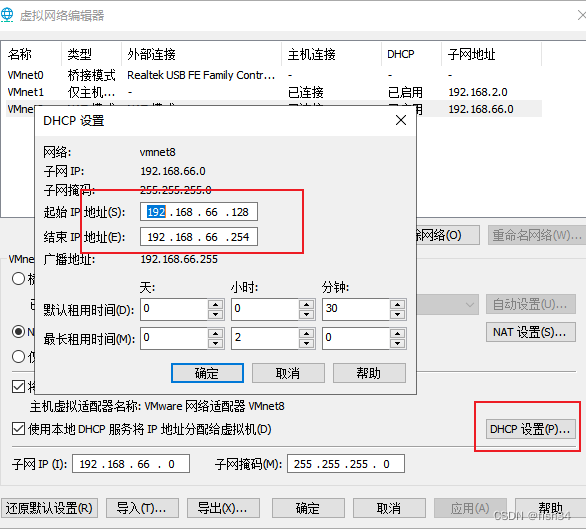Click the 主机连接 column header
Screen dimensions: 586x530
[x=331, y=54]
